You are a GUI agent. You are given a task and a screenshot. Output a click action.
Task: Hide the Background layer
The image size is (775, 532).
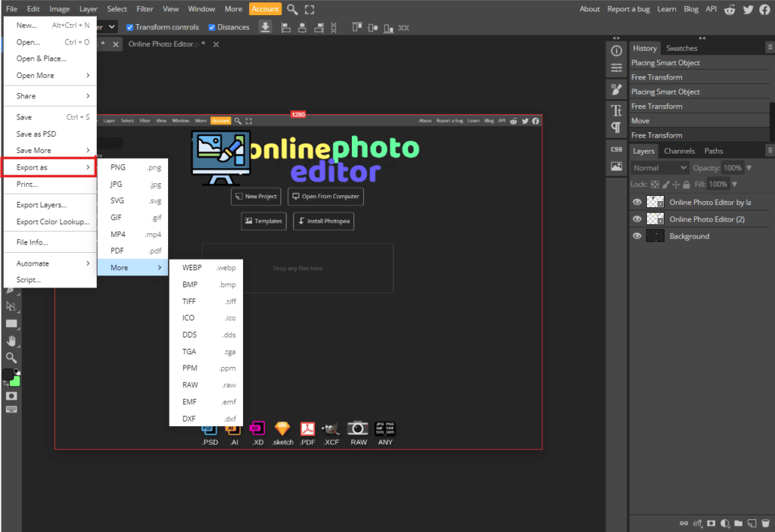pos(636,236)
